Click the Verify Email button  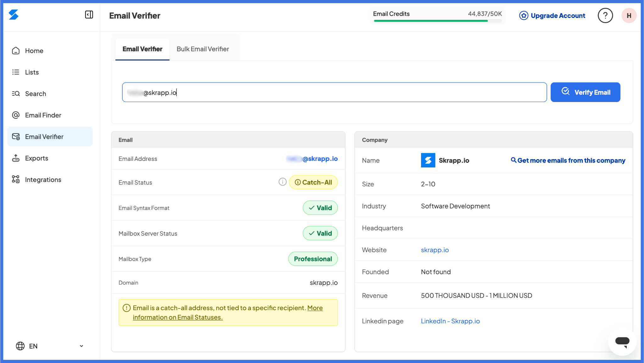click(x=586, y=92)
